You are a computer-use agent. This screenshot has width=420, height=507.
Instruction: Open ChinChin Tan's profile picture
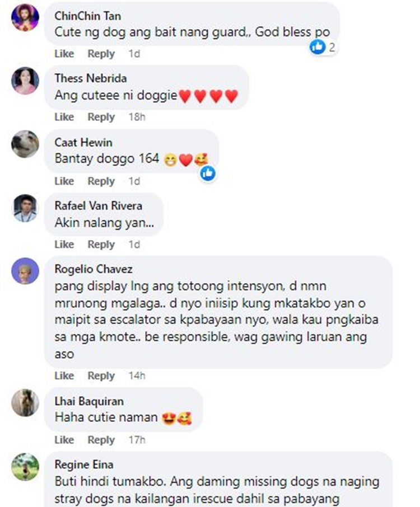click(x=25, y=17)
